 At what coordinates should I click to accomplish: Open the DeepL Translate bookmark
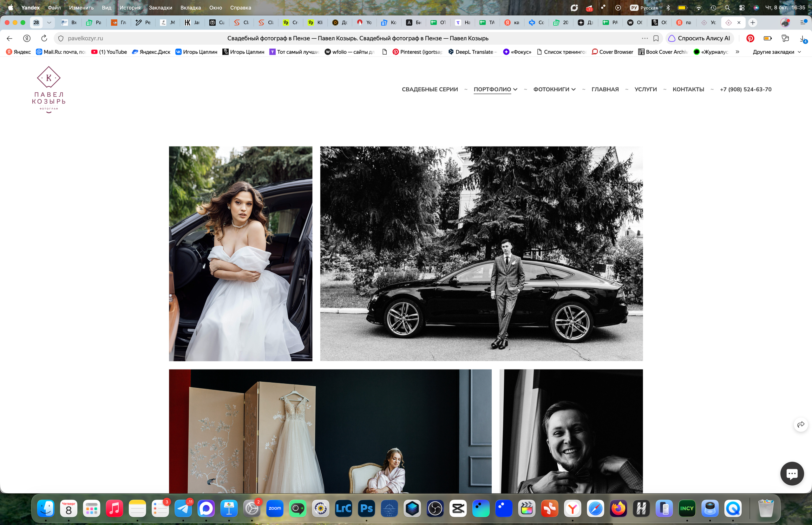coord(472,52)
